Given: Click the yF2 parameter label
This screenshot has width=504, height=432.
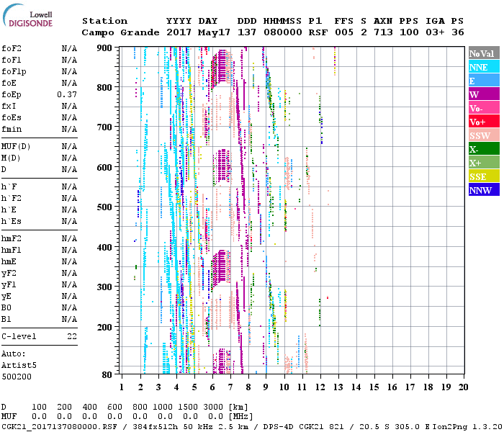Looking at the screenshot, I should [x=9, y=273].
